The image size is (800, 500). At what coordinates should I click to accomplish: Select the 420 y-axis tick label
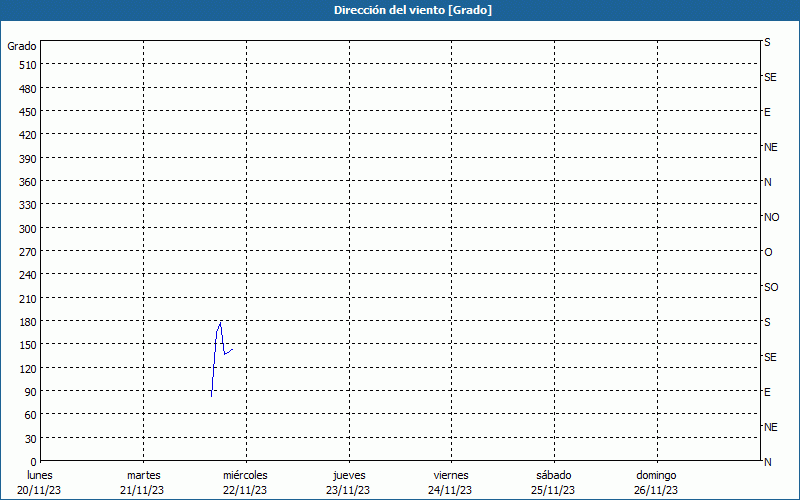[28, 136]
